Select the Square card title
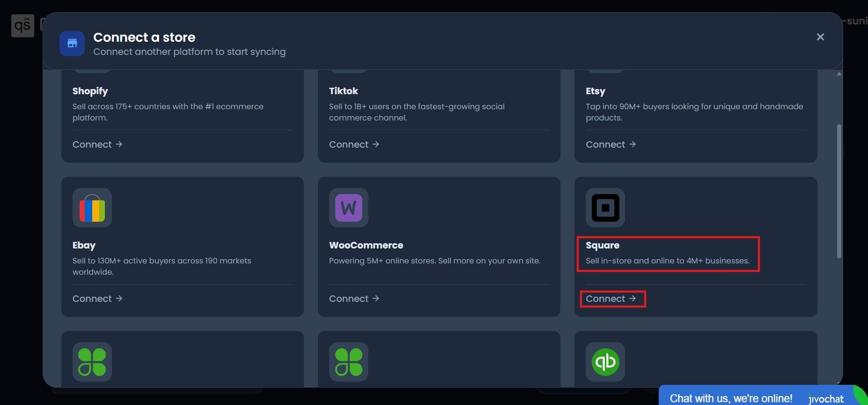 pos(603,245)
